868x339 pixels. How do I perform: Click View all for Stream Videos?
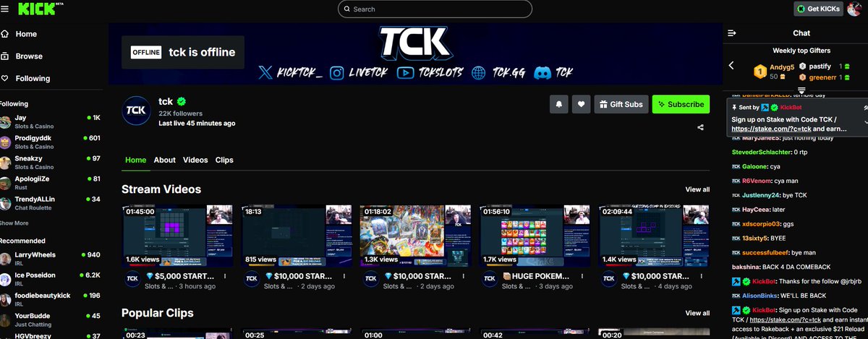coord(697,189)
